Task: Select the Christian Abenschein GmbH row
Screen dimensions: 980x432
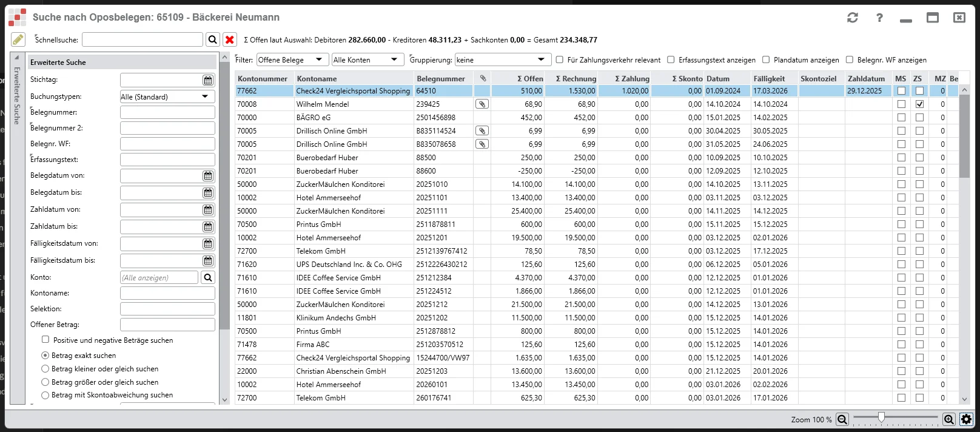Action: (x=597, y=371)
